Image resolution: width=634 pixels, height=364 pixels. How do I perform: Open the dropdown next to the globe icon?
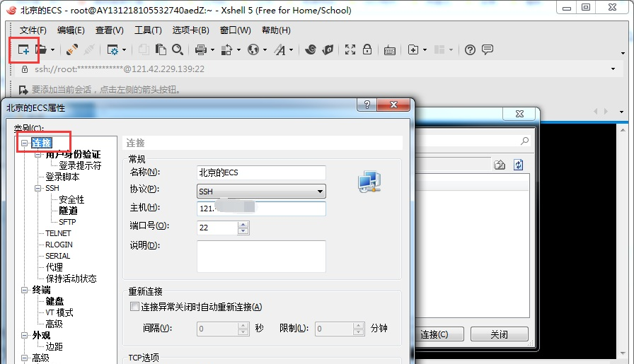(265, 50)
